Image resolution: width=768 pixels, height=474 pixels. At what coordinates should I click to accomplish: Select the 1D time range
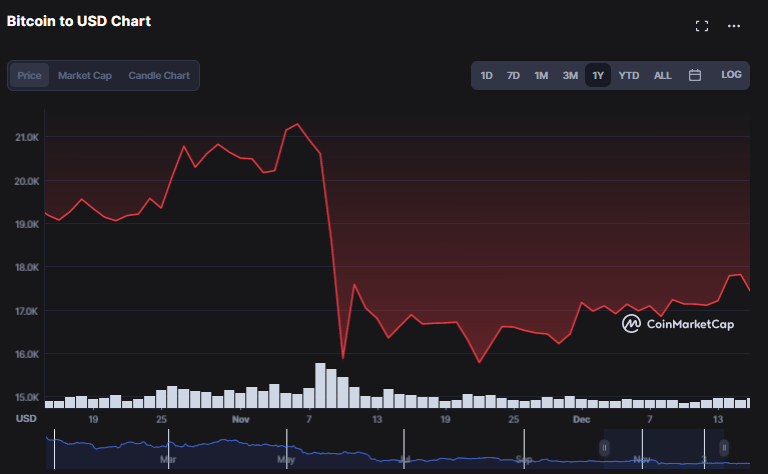[486, 75]
